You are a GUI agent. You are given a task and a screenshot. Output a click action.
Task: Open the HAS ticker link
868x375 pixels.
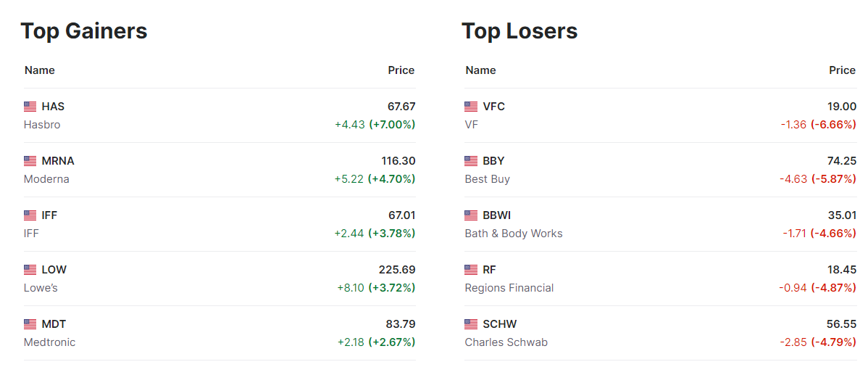coord(53,107)
